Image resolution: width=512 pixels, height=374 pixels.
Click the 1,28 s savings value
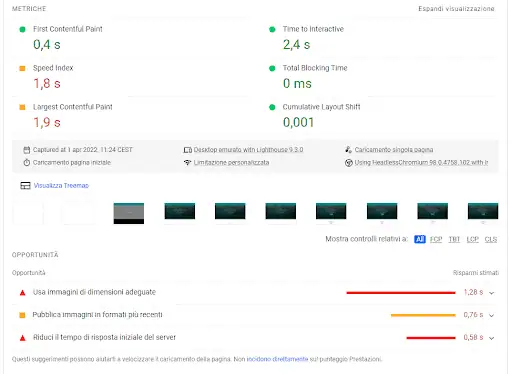[x=473, y=292]
